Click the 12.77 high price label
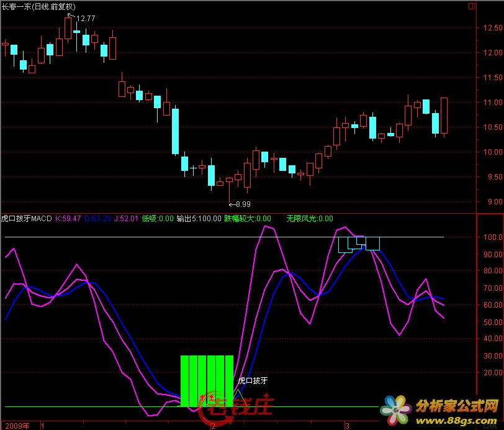The width and height of the screenshot is (504, 430). pyautogui.click(x=86, y=19)
